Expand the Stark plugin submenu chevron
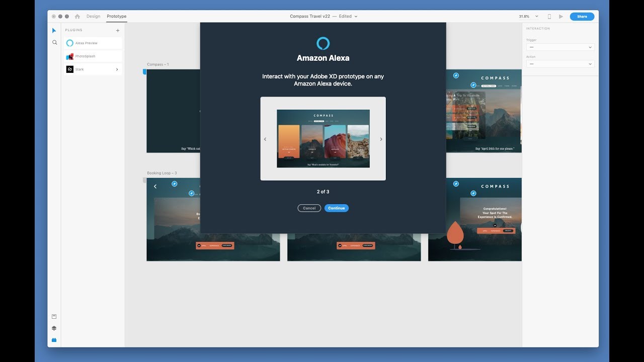This screenshot has height=362, width=644. [117, 69]
